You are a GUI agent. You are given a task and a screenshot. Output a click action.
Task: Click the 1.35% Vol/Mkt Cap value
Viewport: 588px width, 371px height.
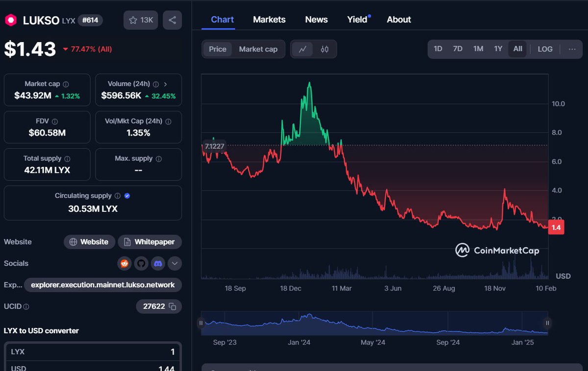[x=138, y=133]
